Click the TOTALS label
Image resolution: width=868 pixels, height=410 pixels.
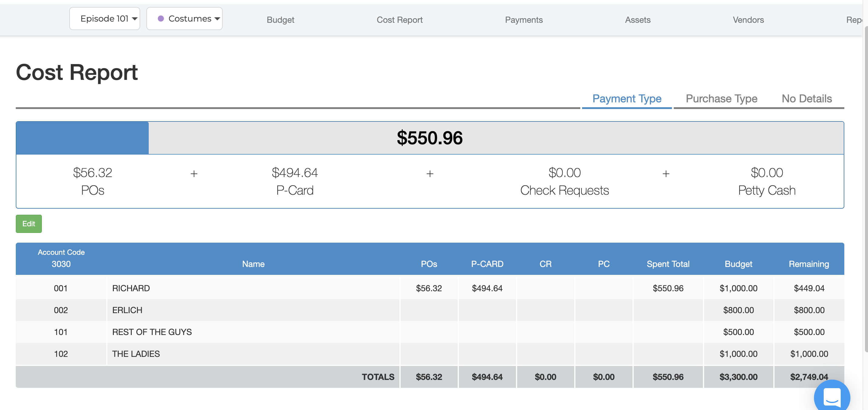coord(378,377)
